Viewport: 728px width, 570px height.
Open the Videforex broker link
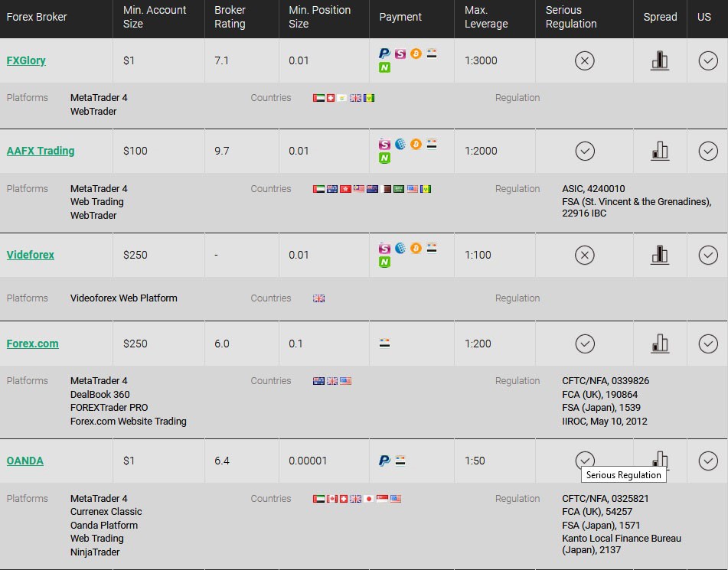point(30,255)
